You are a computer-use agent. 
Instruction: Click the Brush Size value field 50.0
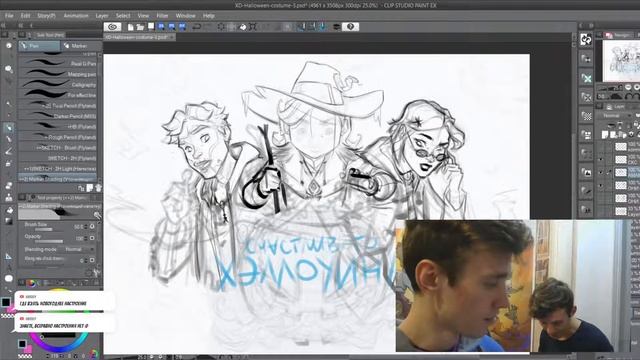point(78,227)
